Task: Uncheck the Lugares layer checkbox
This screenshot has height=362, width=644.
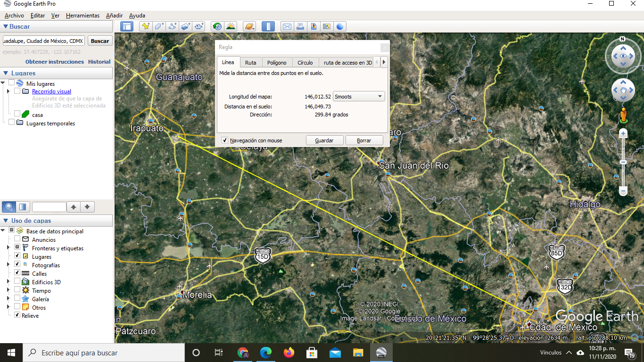Action: point(17,256)
